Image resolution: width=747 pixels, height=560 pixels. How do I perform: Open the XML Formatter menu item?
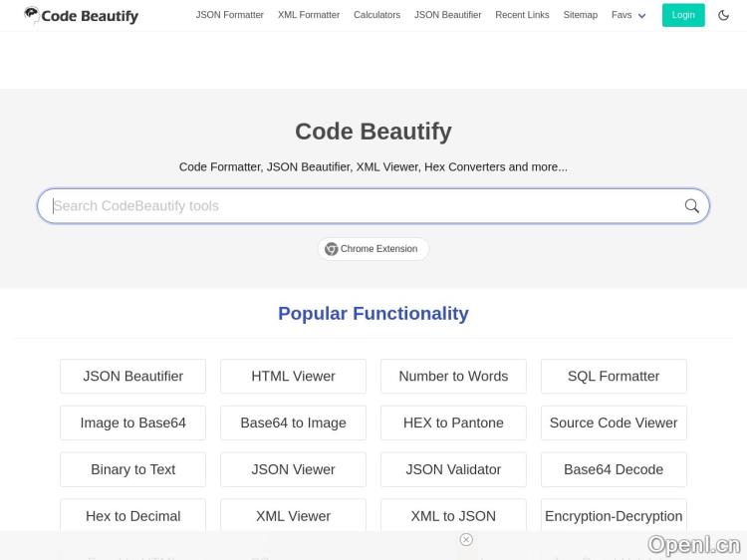(x=309, y=15)
